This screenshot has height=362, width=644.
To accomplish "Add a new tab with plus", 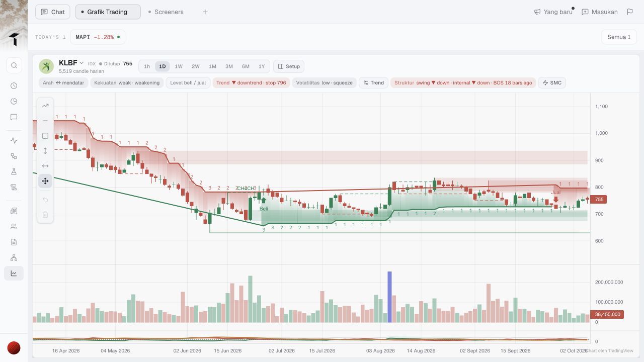I will [x=205, y=12].
